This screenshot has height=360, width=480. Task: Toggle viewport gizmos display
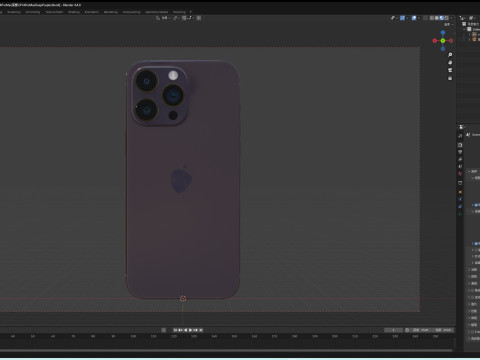click(402, 18)
